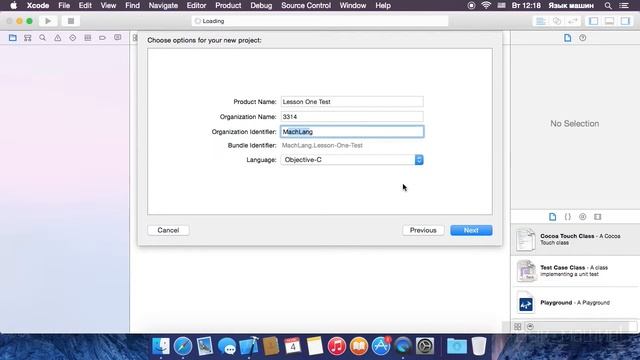The width and height of the screenshot is (640, 360).
Task: Click the screen recording stop icon in menu bar
Action: click(x=471, y=6)
